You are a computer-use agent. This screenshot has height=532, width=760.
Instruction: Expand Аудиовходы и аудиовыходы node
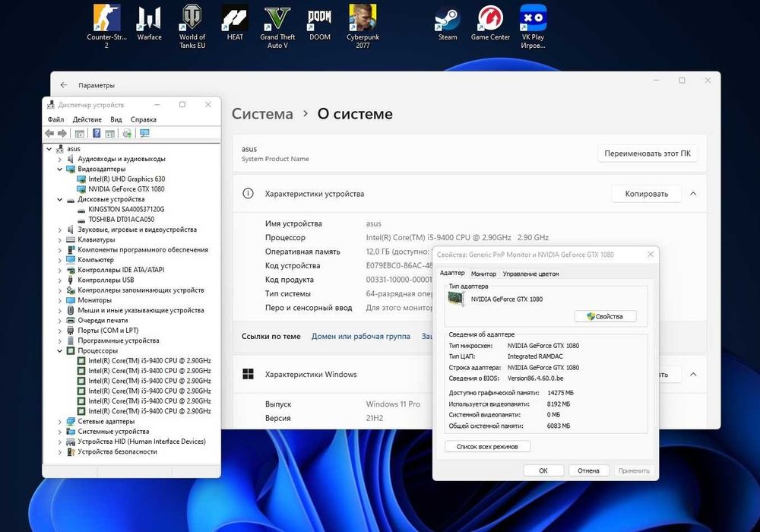point(59,159)
